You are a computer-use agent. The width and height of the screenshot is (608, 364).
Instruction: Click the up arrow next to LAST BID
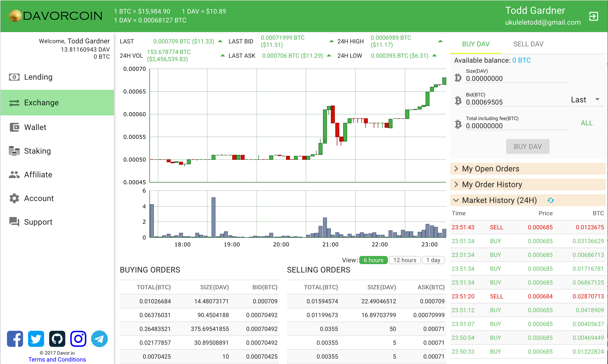click(332, 41)
